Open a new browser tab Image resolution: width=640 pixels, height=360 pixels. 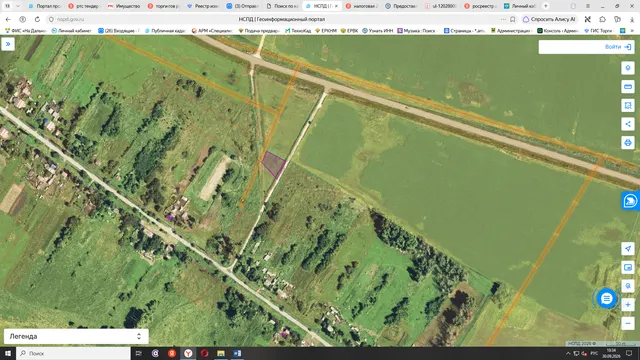tap(546, 6)
